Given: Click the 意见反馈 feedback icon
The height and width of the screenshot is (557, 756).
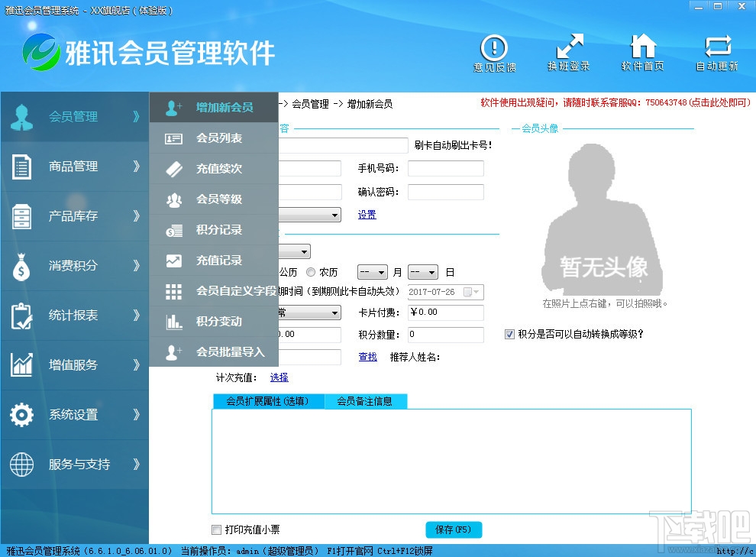Looking at the screenshot, I should tap(493, 51).
